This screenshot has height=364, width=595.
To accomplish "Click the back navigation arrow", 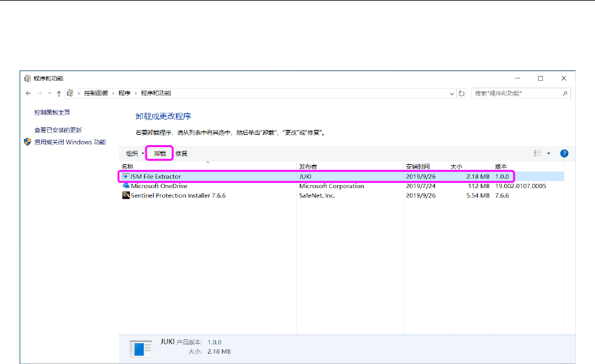I will coord(28,93).
